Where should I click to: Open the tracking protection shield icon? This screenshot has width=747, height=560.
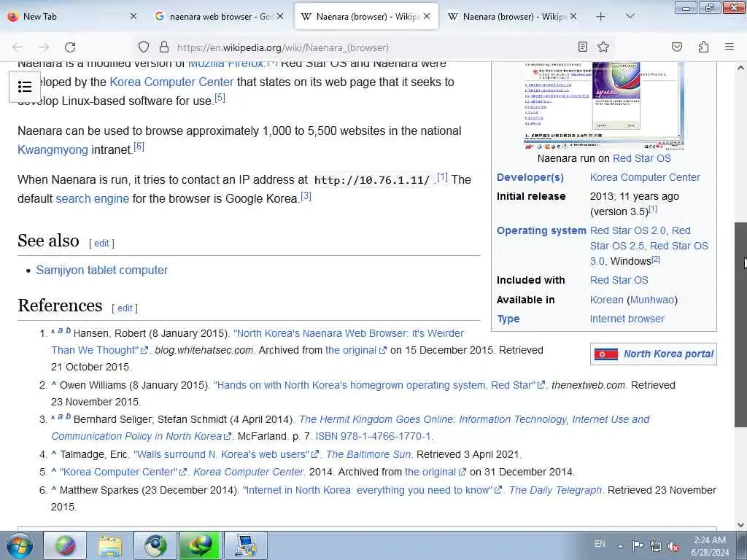click(x=144, y=47)
